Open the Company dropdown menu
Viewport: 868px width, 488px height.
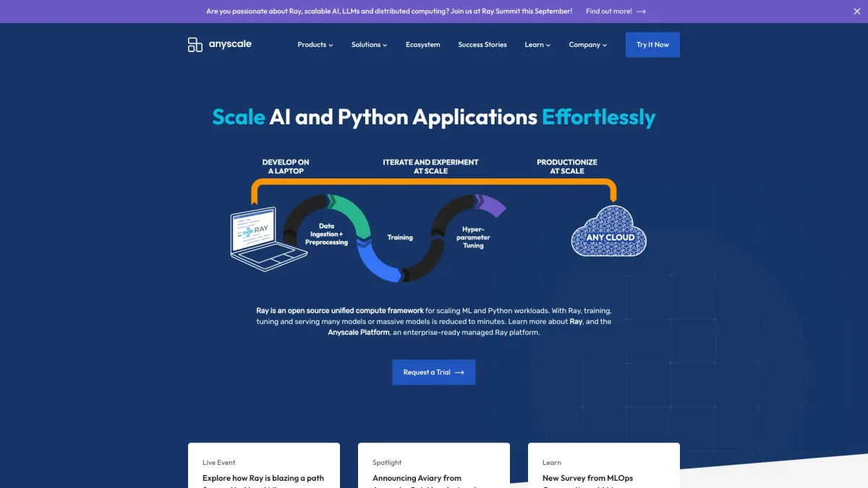587,45
